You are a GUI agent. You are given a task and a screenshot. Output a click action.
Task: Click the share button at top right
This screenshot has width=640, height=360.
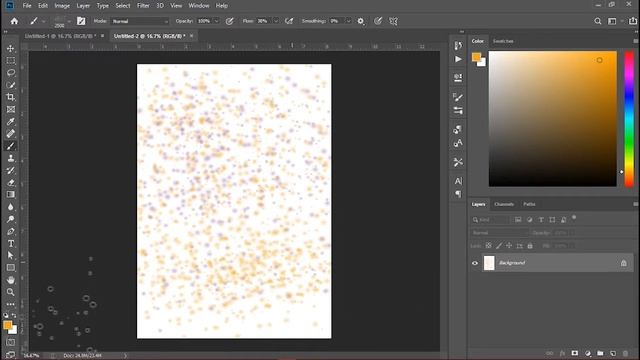click(x=633, y=21)
